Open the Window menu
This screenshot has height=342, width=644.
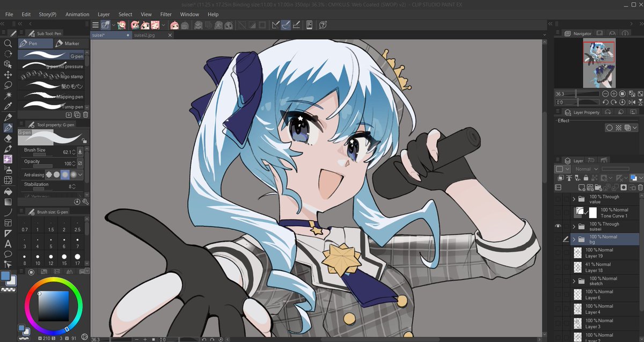tap(189, 14)
